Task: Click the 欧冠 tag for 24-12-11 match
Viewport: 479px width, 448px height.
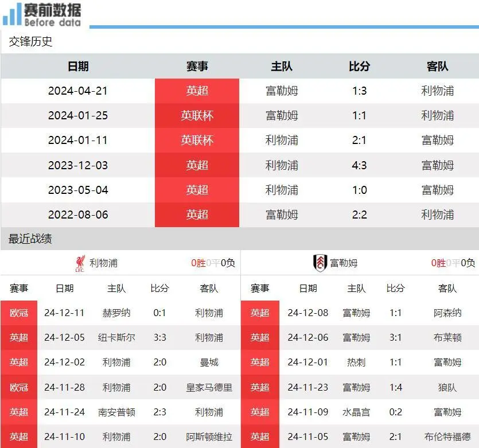Action: (19, 313)
